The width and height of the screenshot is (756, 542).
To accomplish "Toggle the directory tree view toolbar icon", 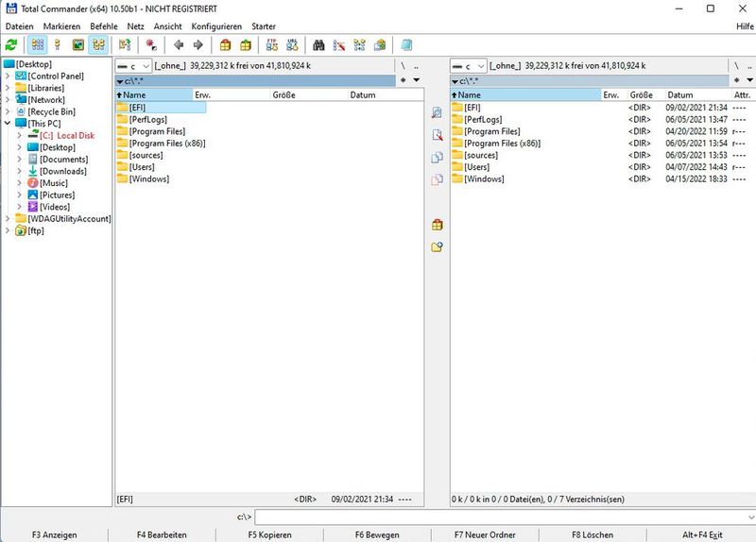I will 98,44.
